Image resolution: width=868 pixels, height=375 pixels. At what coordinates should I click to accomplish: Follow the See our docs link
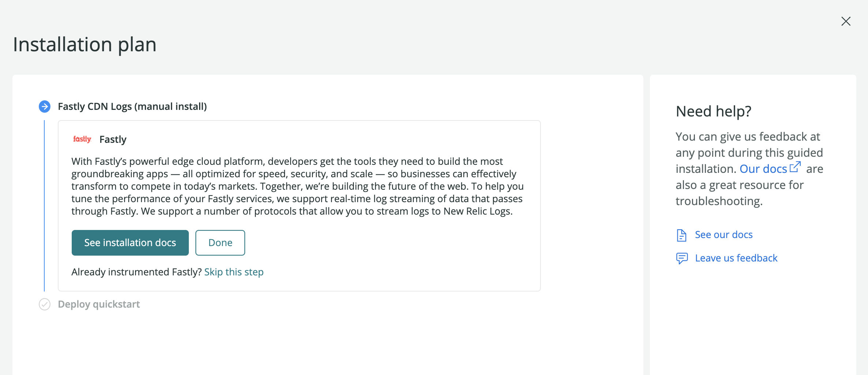pyautogui.click(x=723, y=234)
